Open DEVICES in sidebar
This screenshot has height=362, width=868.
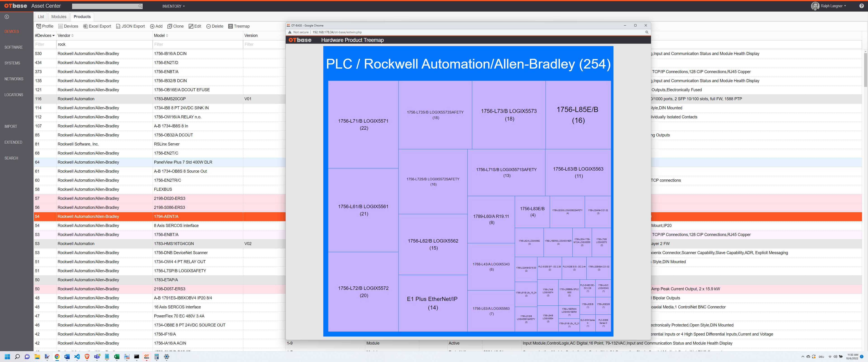12,31
